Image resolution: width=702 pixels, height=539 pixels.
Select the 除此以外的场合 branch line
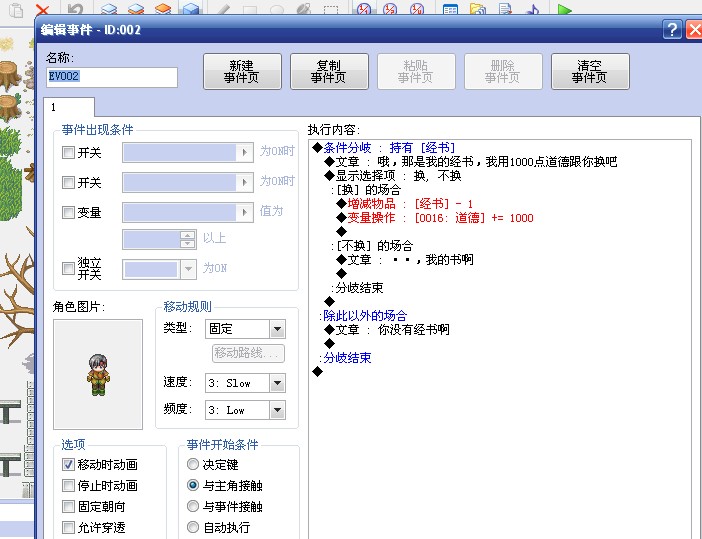(x=363, y=316)
